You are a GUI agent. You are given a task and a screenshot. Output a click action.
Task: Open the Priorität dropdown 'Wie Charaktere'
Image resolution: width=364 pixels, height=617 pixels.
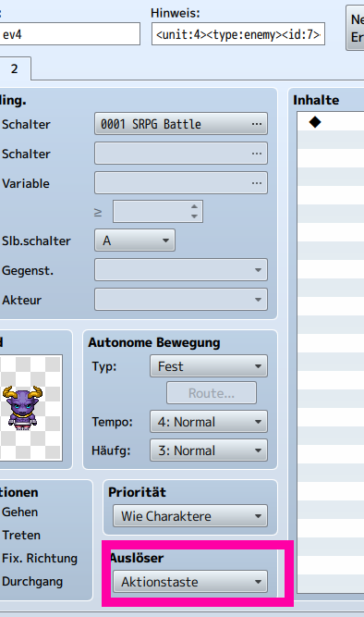click(x=190, y=516)
